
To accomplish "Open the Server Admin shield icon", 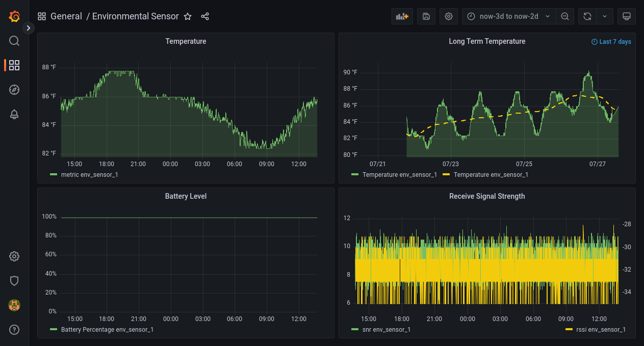I will pyautogui.click(x=14, y=281).
